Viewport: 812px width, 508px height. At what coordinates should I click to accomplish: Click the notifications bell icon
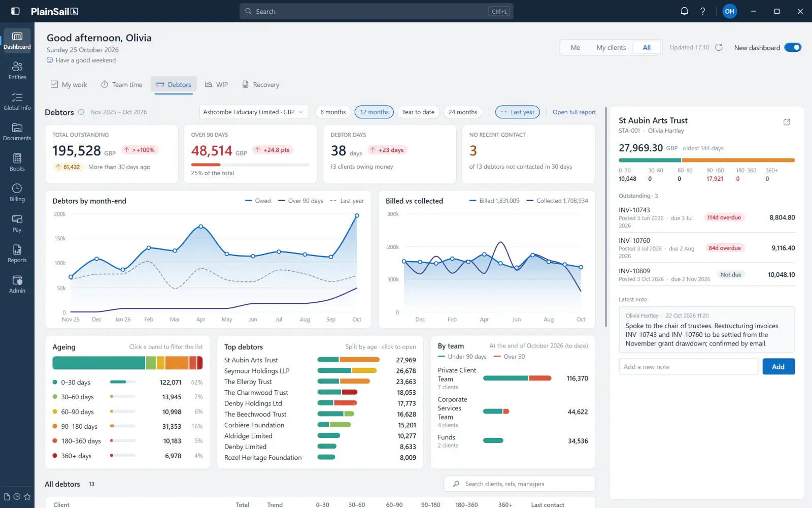(x=684, y=11)
